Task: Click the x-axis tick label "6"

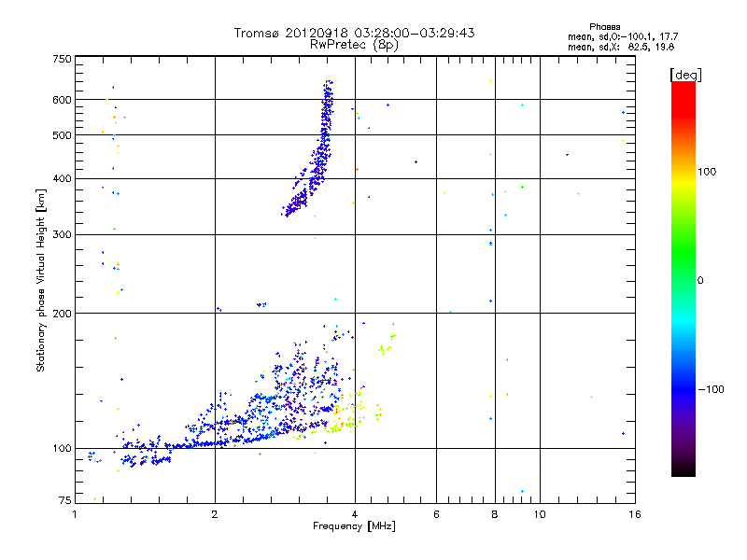Action: pyautogui.click(x=436, y=514)
